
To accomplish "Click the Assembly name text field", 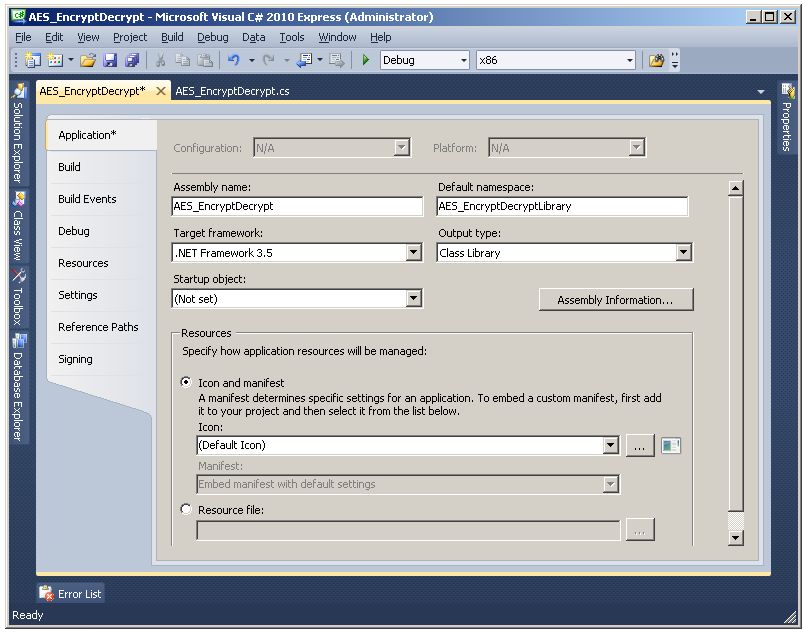I will click(x=298, y=206).
